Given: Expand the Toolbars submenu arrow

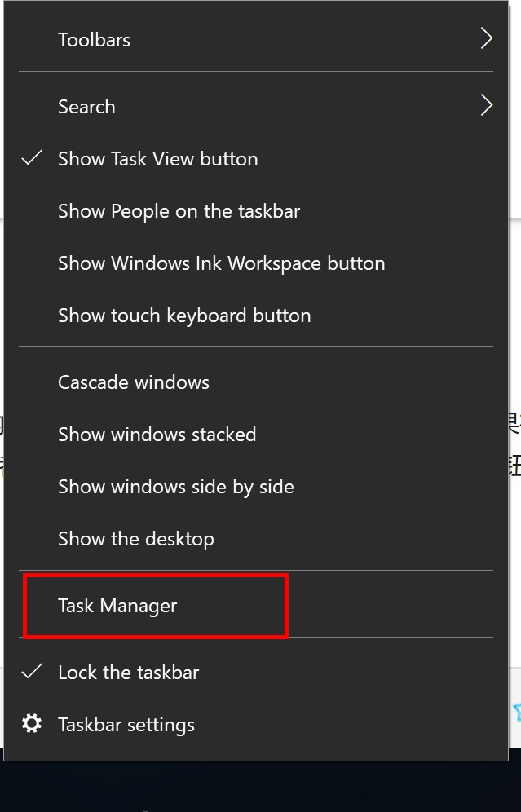Looking at the screenshot, I should click(486, 38).
